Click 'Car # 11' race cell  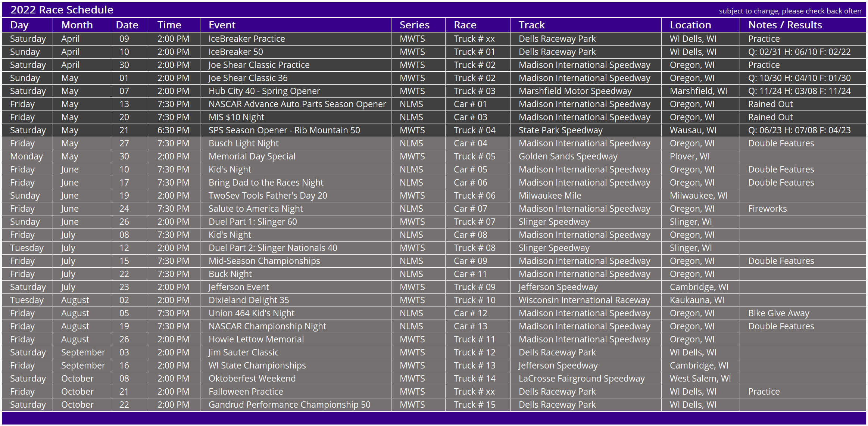pos(470,274)
